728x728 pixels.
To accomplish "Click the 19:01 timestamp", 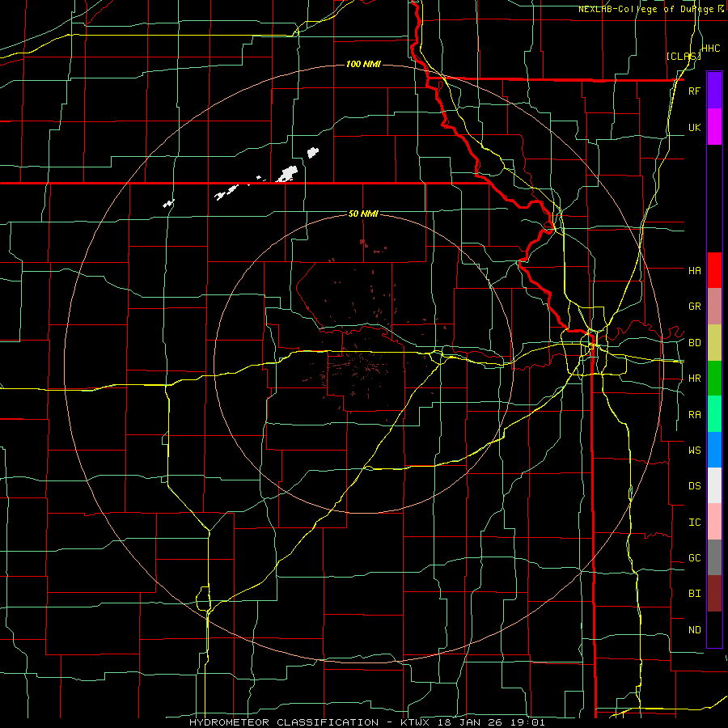I will (529, 722).
